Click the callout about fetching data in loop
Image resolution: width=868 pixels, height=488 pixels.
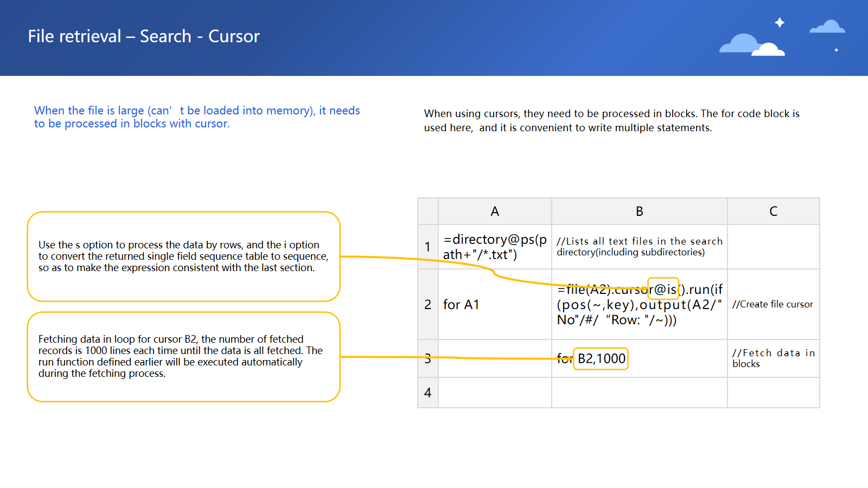click(x=183, y=356)
